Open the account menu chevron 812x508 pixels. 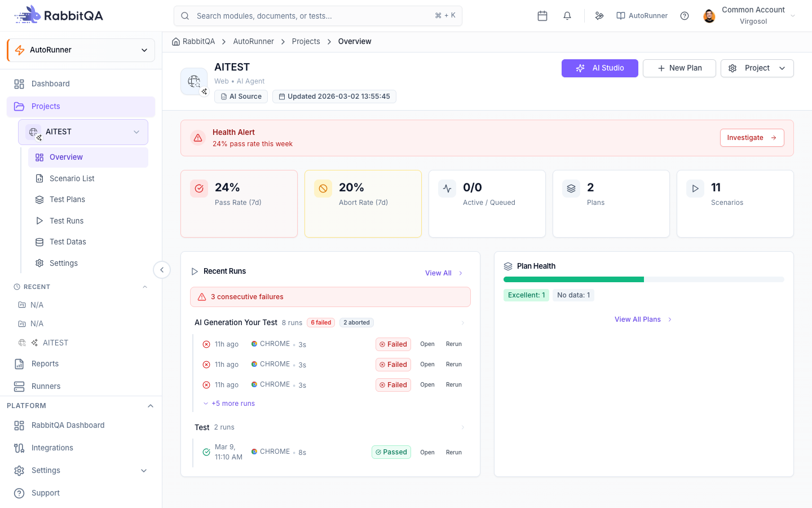point(793,16)
